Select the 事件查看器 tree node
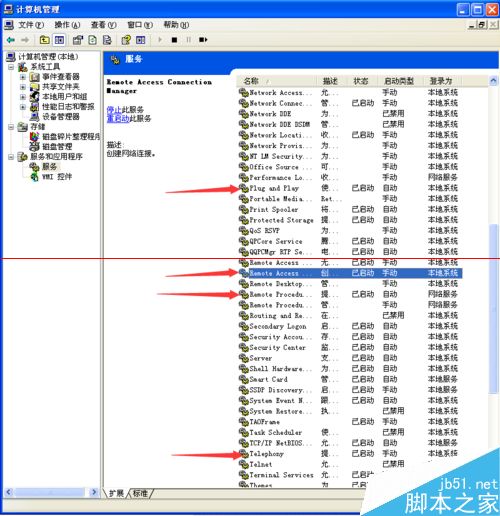This screenshot has height=516, width=500. pos(61,77)
